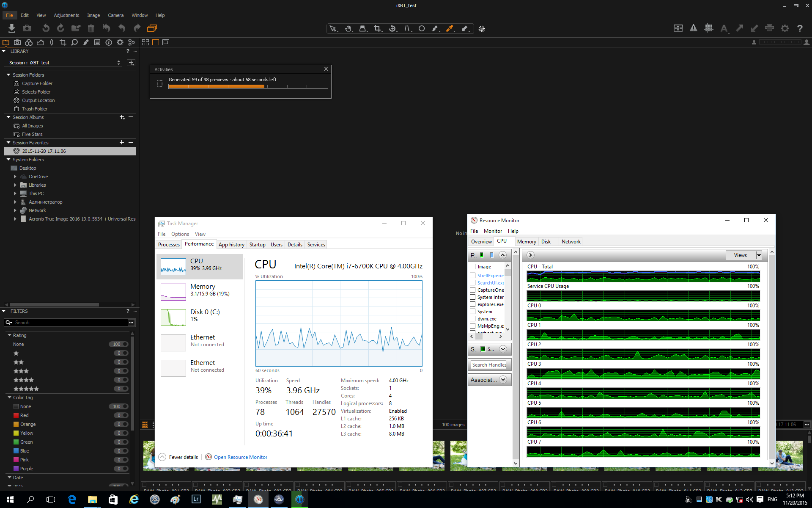Click the Fewer details button

[x=183, y=457]
